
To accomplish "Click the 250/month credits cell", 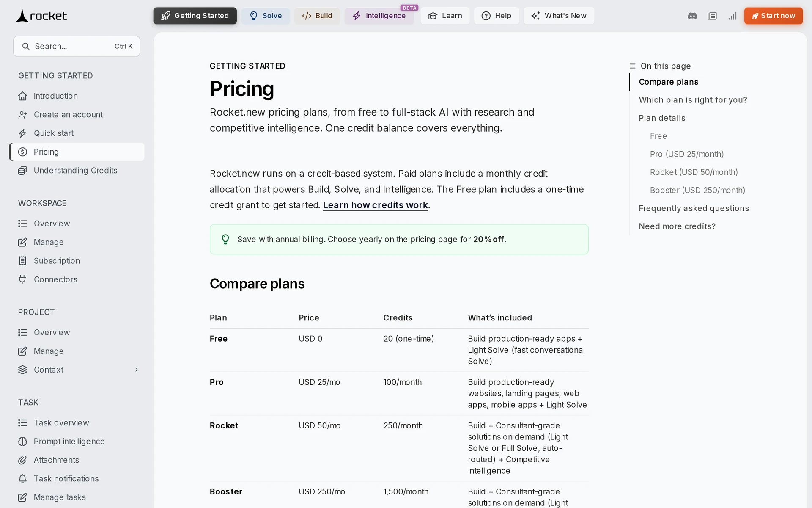I will tap(403, 426).
